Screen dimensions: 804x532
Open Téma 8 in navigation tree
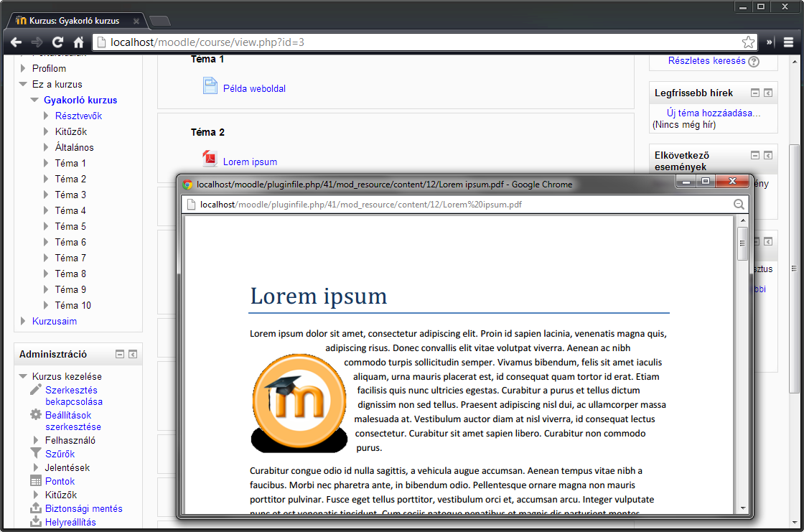[x=70, y=274]
